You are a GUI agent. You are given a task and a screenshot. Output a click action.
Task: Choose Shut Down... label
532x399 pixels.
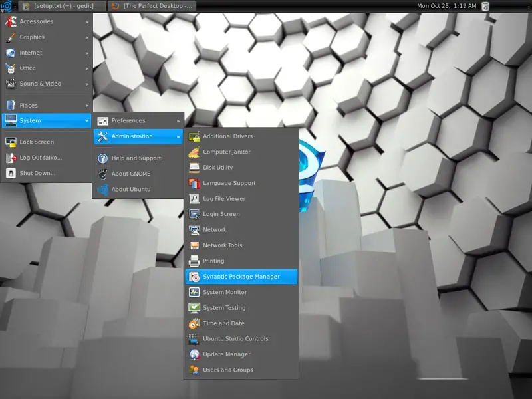(37, 173)
